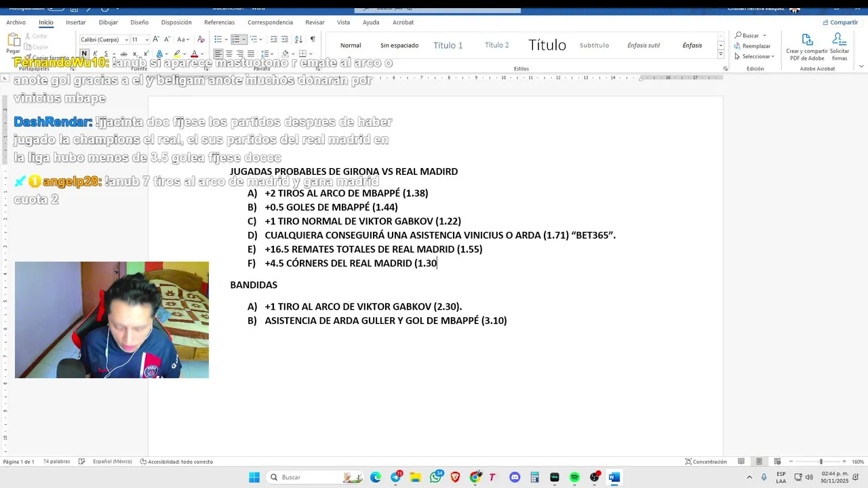Click the 74 palabras word count
This screenshot has width=868, height=488.
[x=56, y=462]
